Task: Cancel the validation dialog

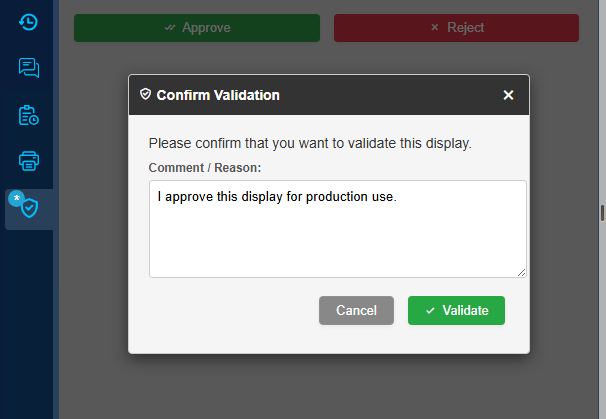Action: pyautogui.click(x=356, y=310)
